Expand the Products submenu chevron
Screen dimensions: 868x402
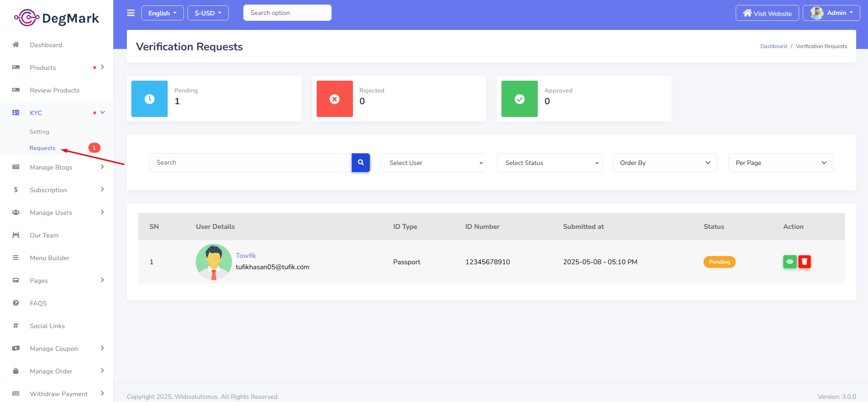[x=102, y=67]
